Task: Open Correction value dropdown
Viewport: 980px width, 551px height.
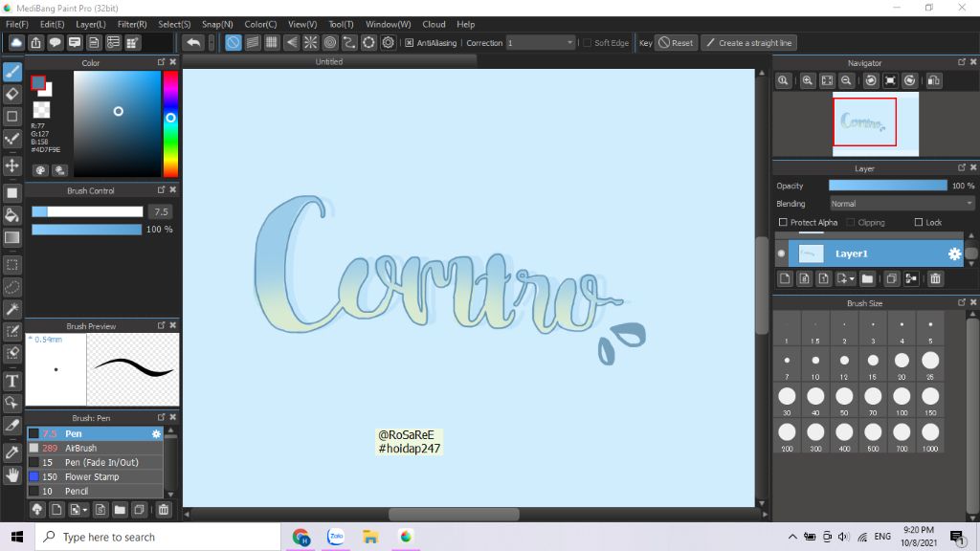Action: click(x=541, y=42)
